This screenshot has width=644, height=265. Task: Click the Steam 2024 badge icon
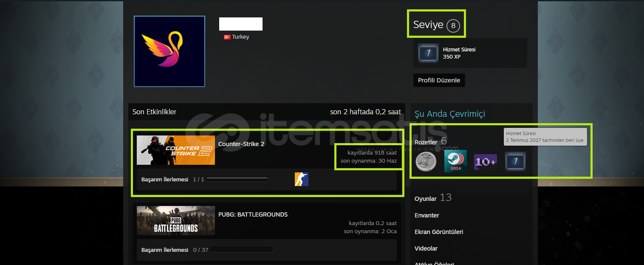tap(455, 162)
